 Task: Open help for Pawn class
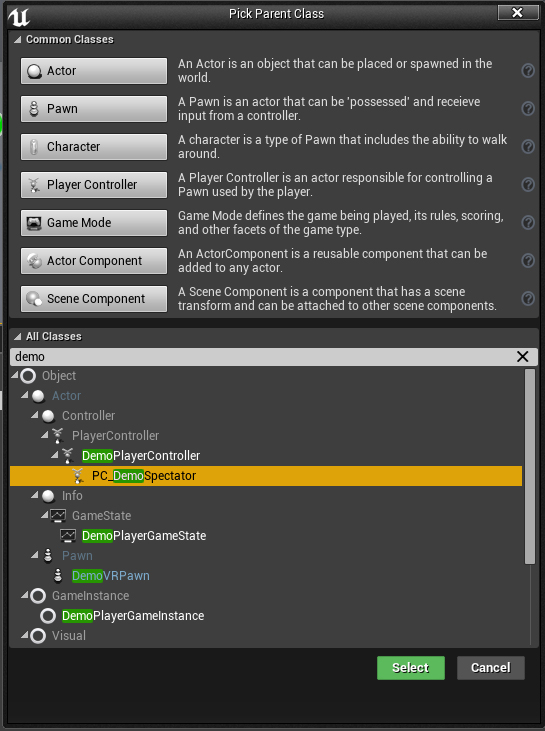coord(528,109)
